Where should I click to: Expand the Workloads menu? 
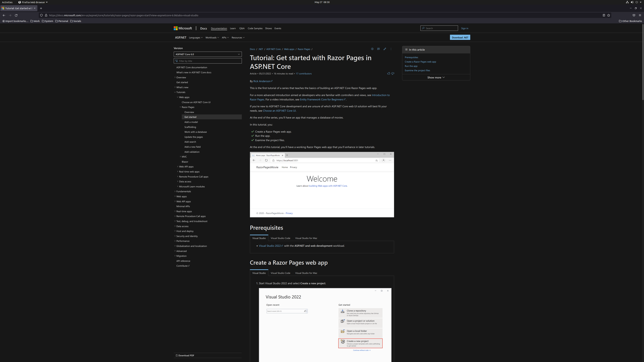pyautogui.click(x=212, y=38)
